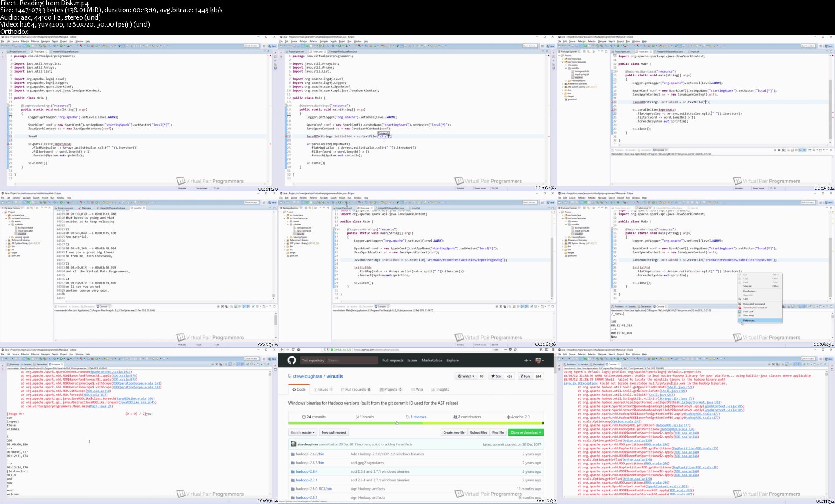
Task: Click the New pull request button
Action: pos(334,432)
